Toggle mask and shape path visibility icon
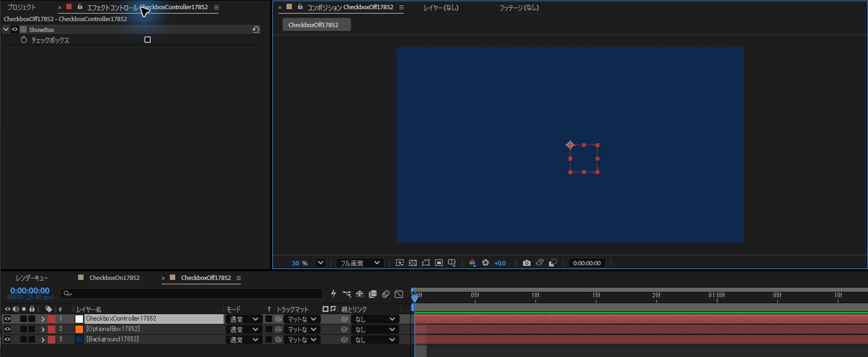 pyautogui.click(x=426, y=263)
